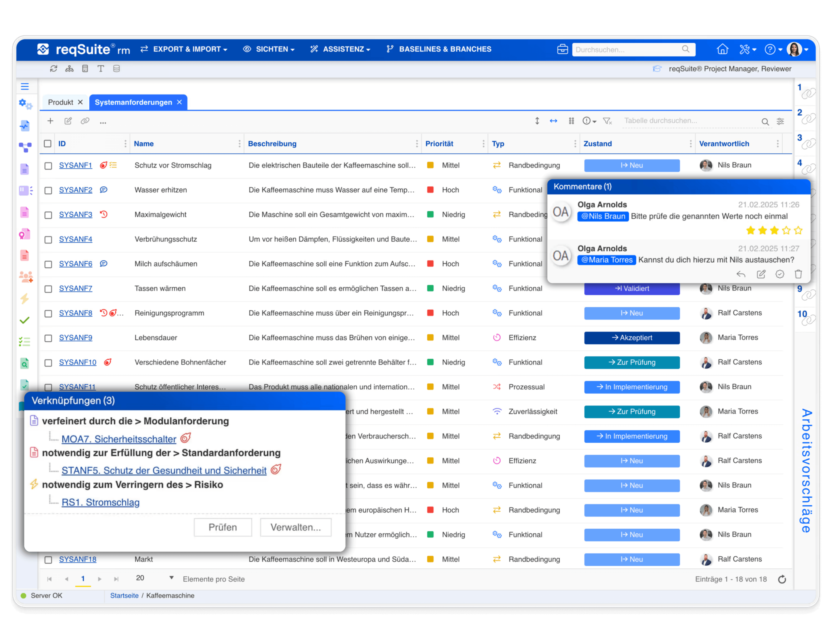Switch to the Produkt tab
This screenshot has width=832, height=644.
point(61,102)
